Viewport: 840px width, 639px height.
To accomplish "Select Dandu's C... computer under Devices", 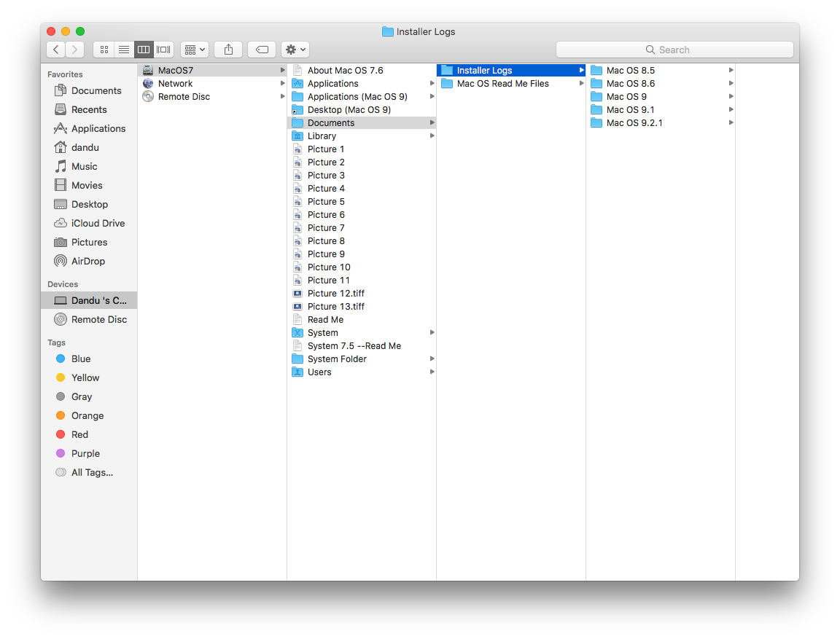I will point(89,300).
